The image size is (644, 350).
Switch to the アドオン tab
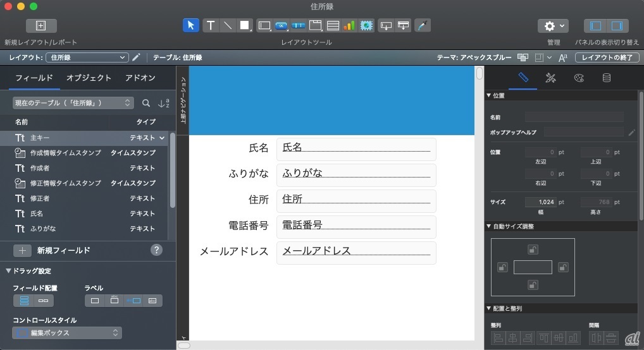click(140, 78)
